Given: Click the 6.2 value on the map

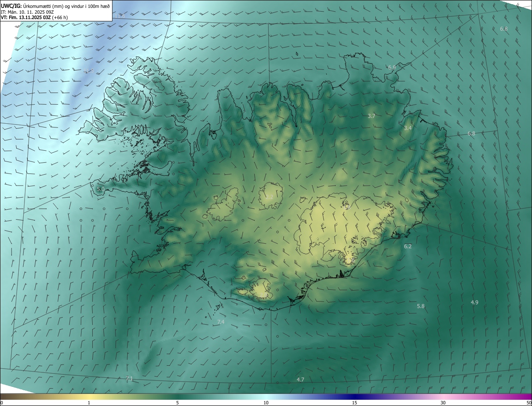Looking at the screenshot, I should click(x=408, y=246).
